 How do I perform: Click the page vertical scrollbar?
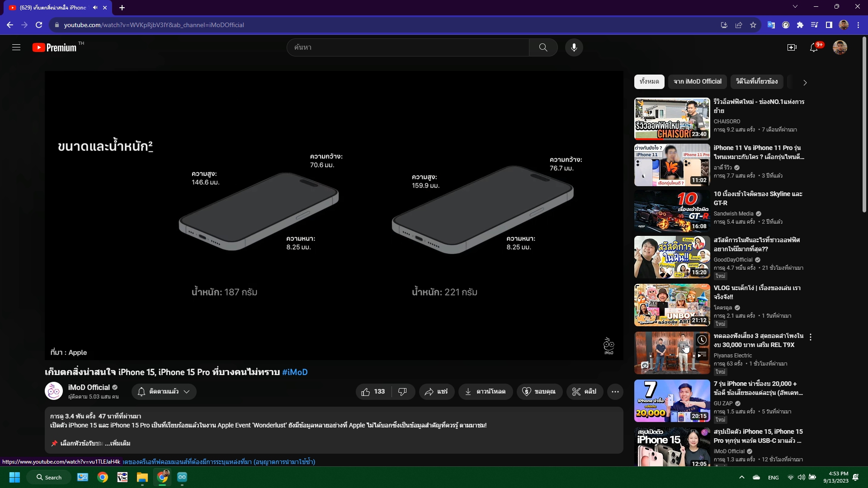[864, 124]
